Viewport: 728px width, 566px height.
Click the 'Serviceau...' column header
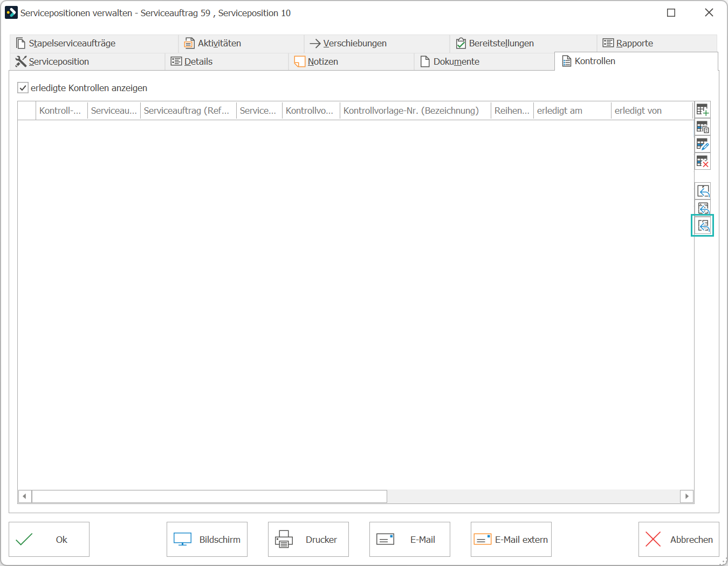(114, 111)
